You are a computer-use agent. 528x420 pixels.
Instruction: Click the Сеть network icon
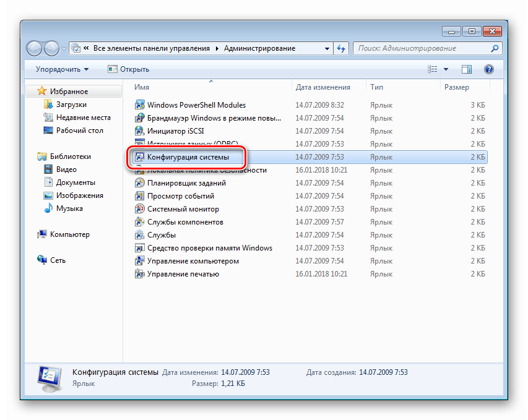[41, 260]
